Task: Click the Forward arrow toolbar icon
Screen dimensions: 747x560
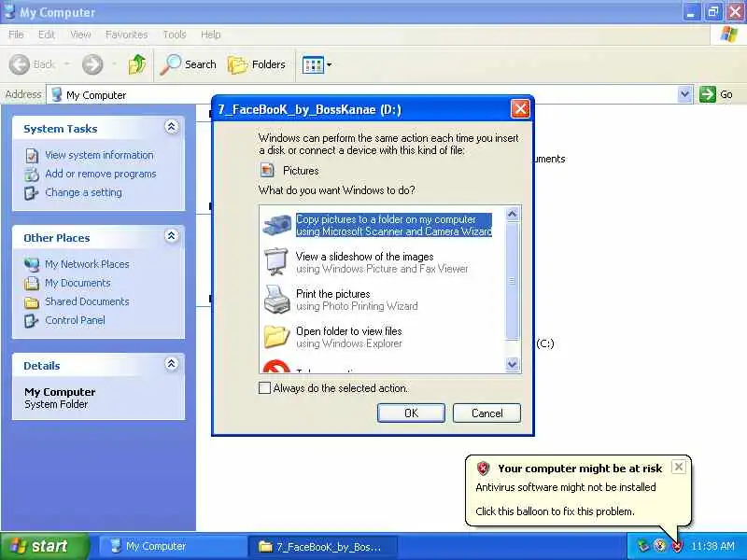Action: click(x=92, y=64)
